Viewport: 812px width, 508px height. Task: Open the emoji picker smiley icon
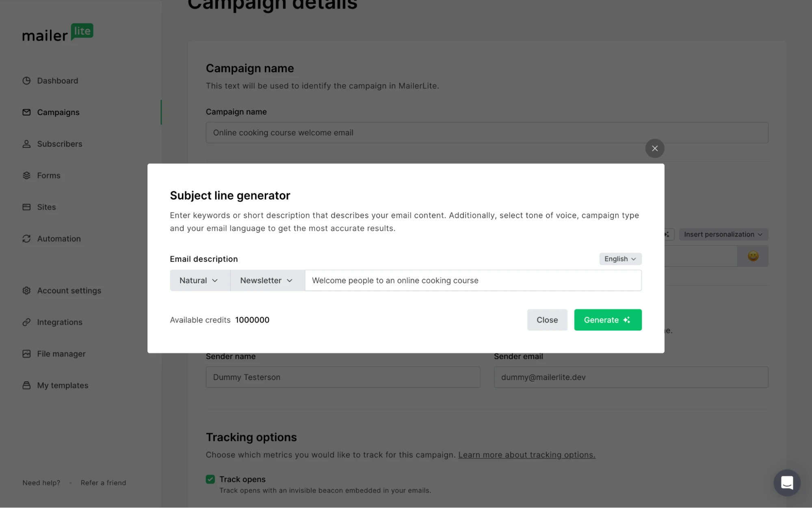[x=753, y=256]
